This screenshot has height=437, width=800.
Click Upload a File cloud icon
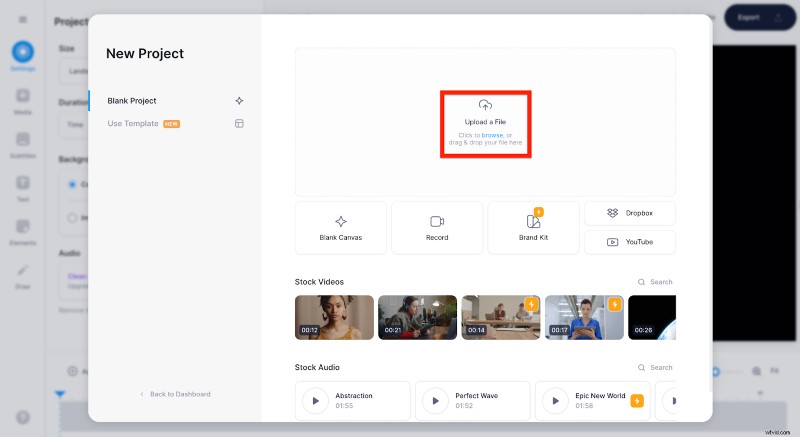click(x=485, y=105)
